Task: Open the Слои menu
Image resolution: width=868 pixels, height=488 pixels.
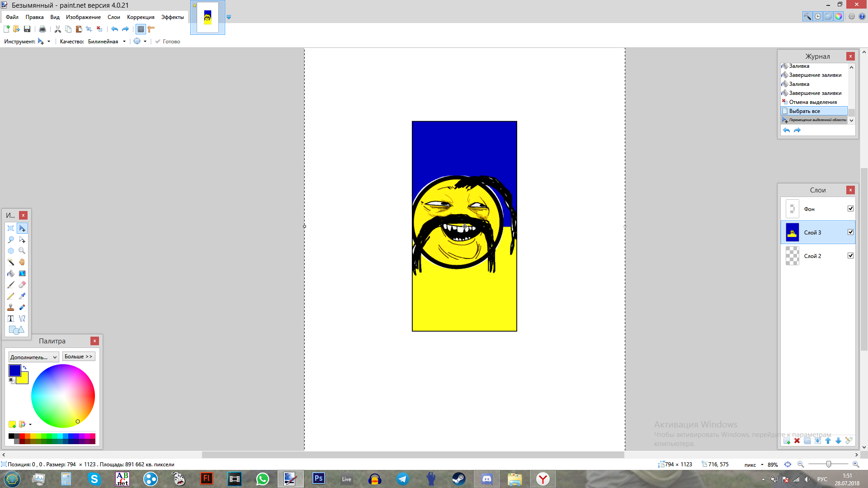Action: pos(113,17)
